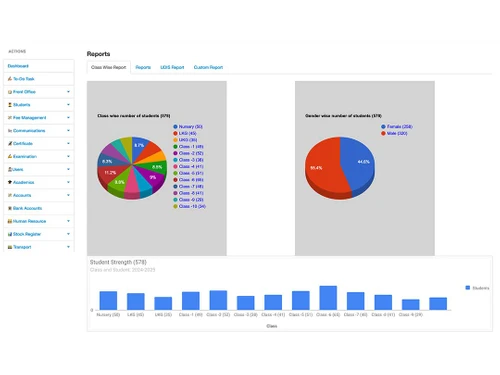Switch to the Class Wise Report tab
Viewport: 500px width, 375px height.
pos(109,67)
